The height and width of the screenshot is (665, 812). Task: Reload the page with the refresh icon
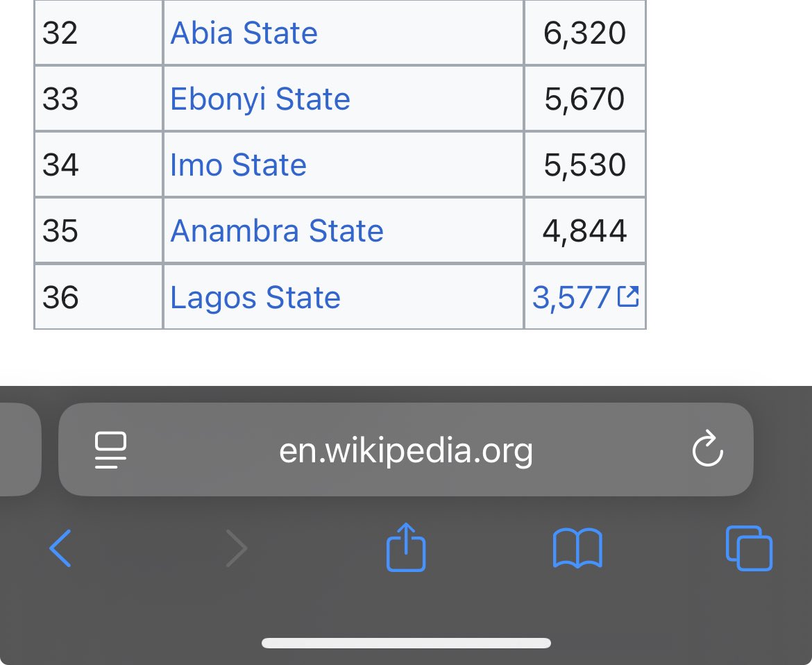click(707, 448)
